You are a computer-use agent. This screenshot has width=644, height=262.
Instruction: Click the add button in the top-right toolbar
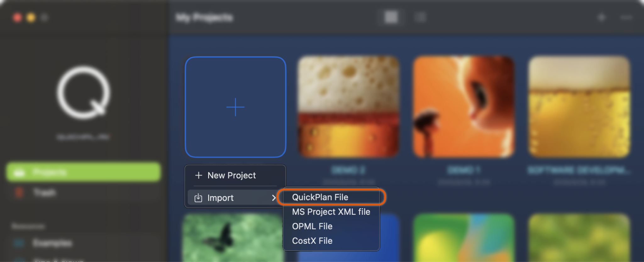601,17
